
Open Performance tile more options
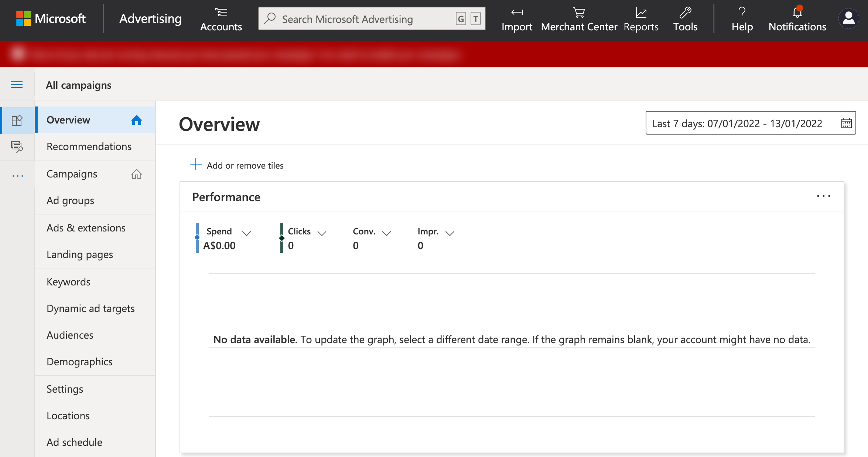pos(823,196)
